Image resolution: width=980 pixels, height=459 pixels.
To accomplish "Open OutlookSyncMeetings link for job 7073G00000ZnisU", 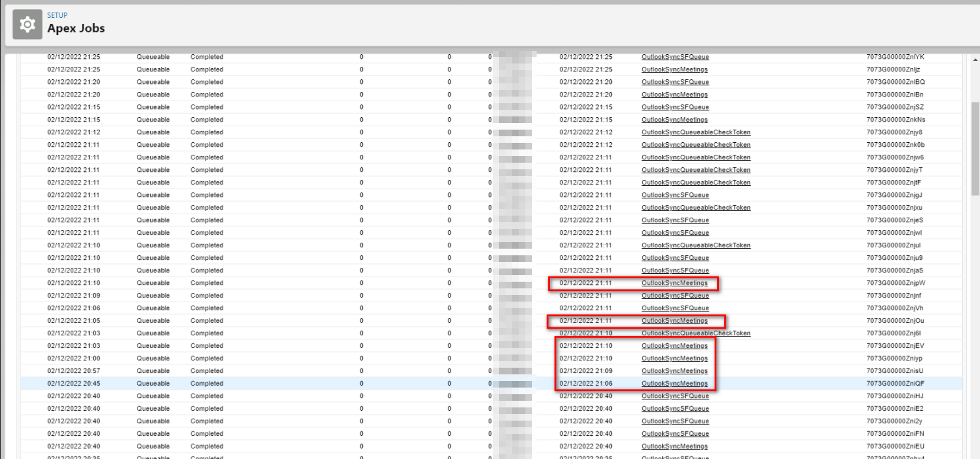I will pos(674,371).
